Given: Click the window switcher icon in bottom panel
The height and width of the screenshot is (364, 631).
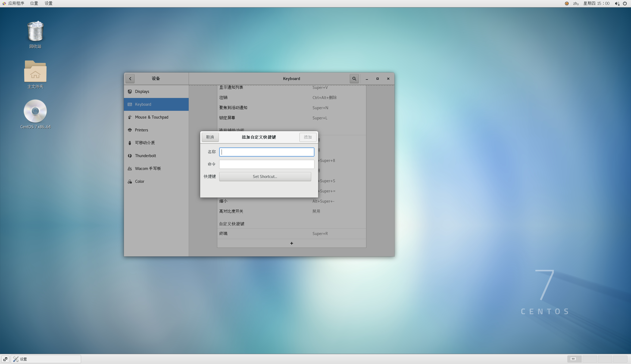Looking at the screenshot, I should coord(5,359).
